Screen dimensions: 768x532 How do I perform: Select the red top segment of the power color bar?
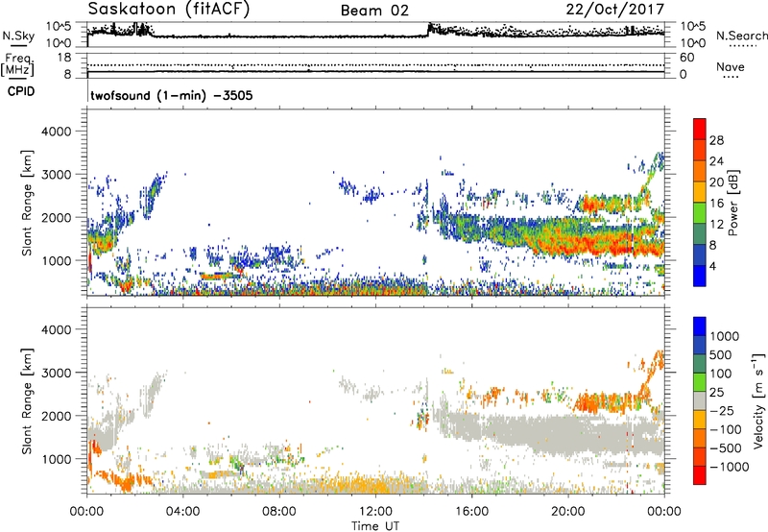(x=700, y=129)
